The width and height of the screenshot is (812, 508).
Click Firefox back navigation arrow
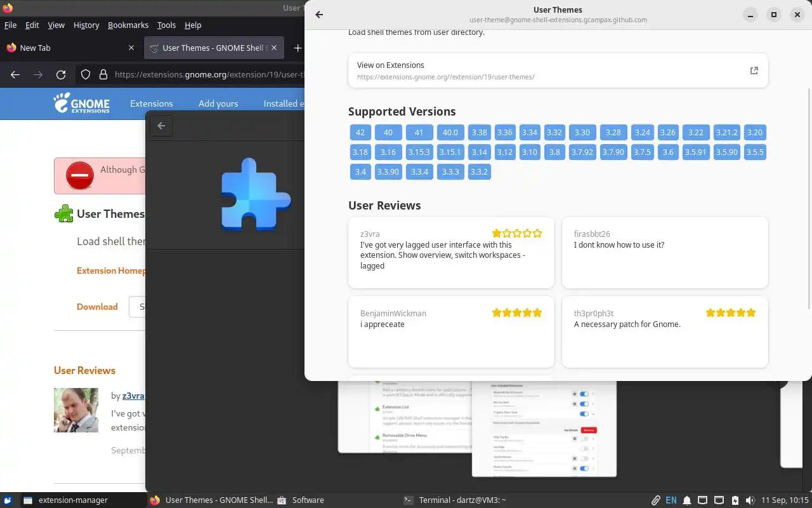(15, 74)
